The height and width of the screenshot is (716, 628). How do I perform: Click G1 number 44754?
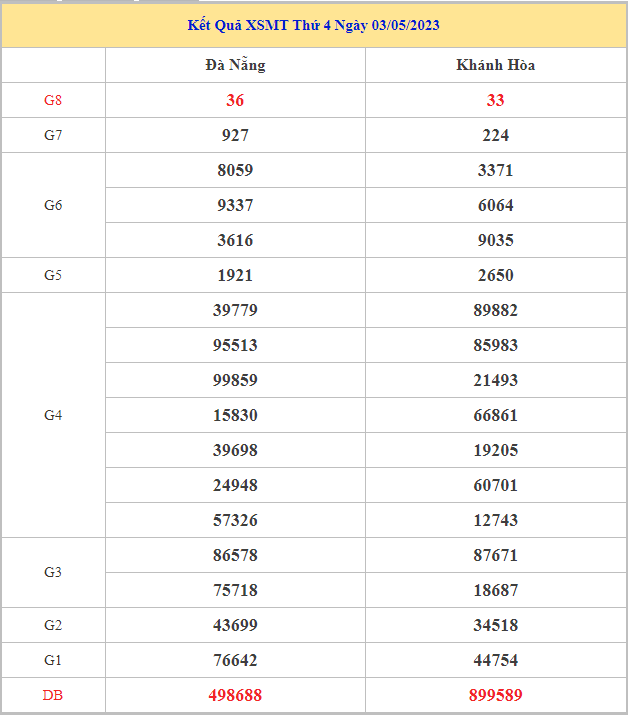click(495, 660)
